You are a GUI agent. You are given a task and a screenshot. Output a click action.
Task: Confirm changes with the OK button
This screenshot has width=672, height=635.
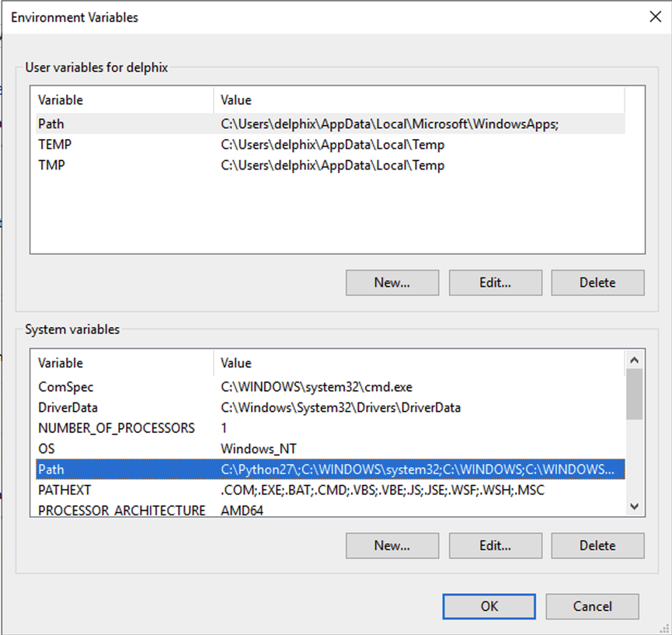[x=488, y=606]
